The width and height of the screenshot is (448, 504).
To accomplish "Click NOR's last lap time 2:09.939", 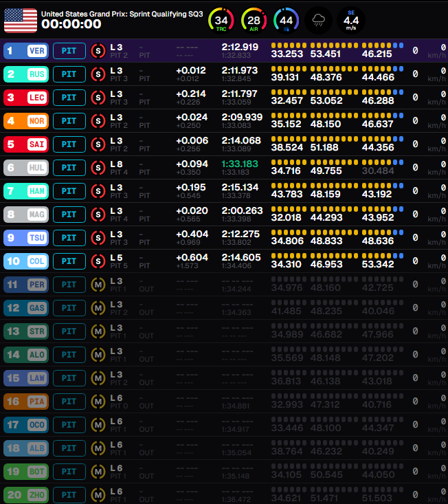I will click(242, 117).
